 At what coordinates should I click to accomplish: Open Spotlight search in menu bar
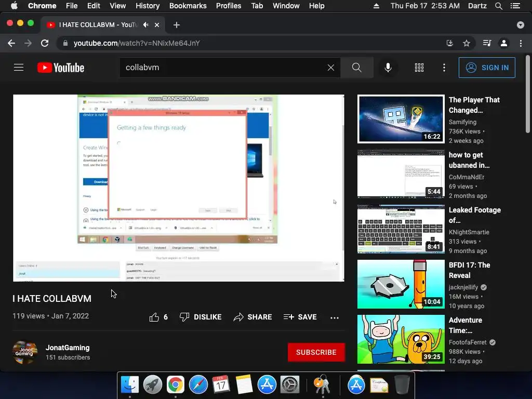(498, 6)
